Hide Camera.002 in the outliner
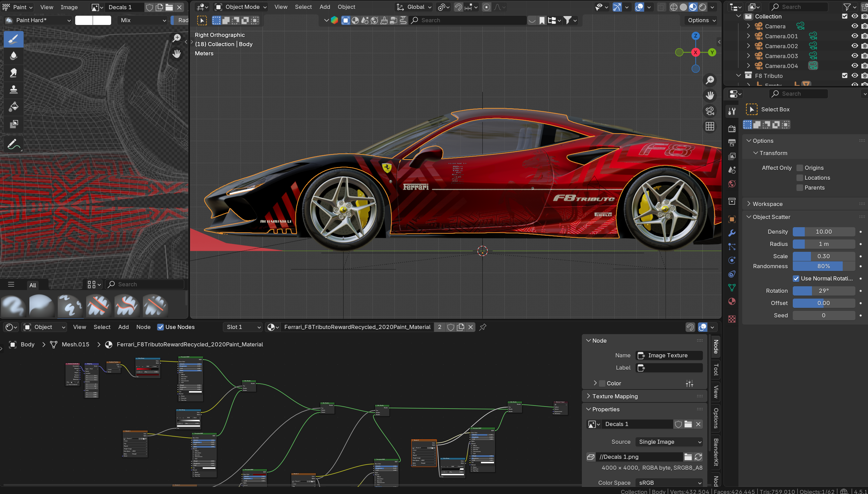 click(854, 46)
